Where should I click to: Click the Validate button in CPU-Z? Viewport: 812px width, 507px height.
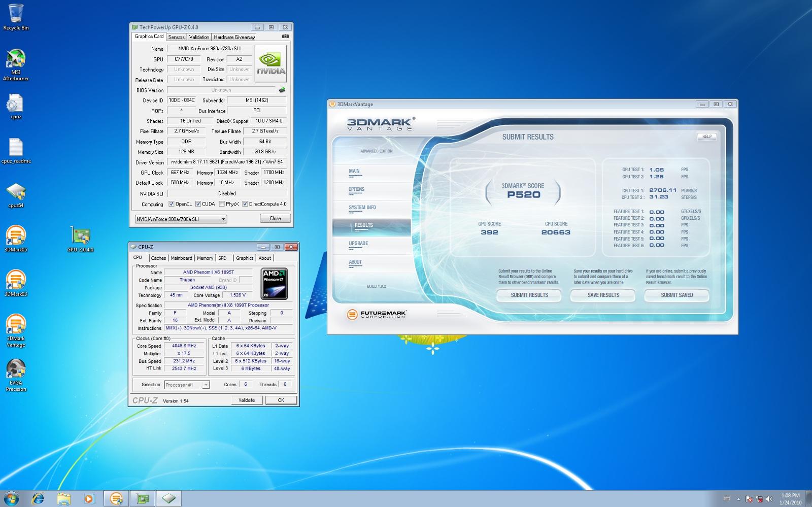[x=247, y=400]
